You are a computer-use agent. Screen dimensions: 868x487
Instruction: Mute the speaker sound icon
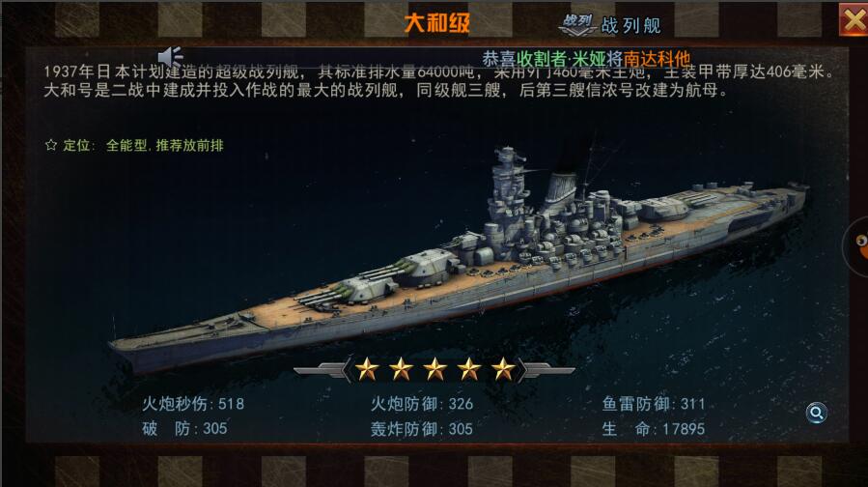click(170, 56)
